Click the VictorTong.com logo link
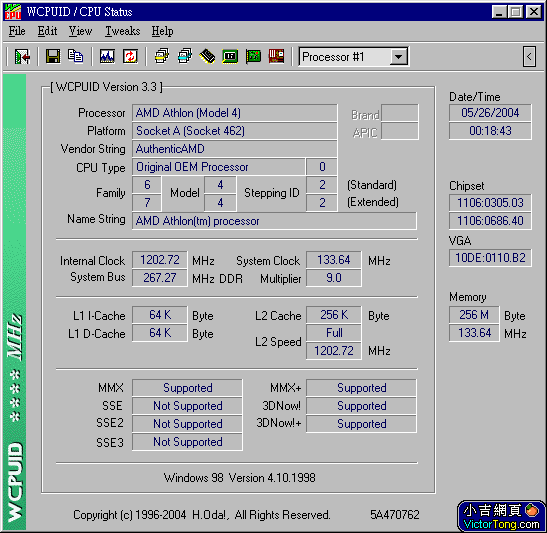Image resolution: width=547 pixels, height=533 pixels. click(501, 517)
